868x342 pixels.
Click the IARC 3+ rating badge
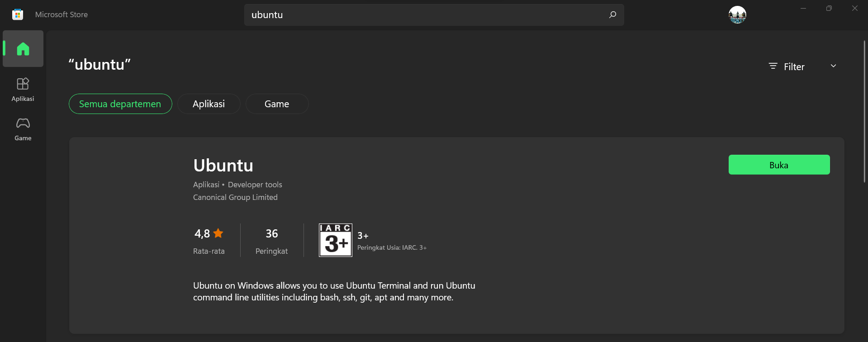[336, 240]
